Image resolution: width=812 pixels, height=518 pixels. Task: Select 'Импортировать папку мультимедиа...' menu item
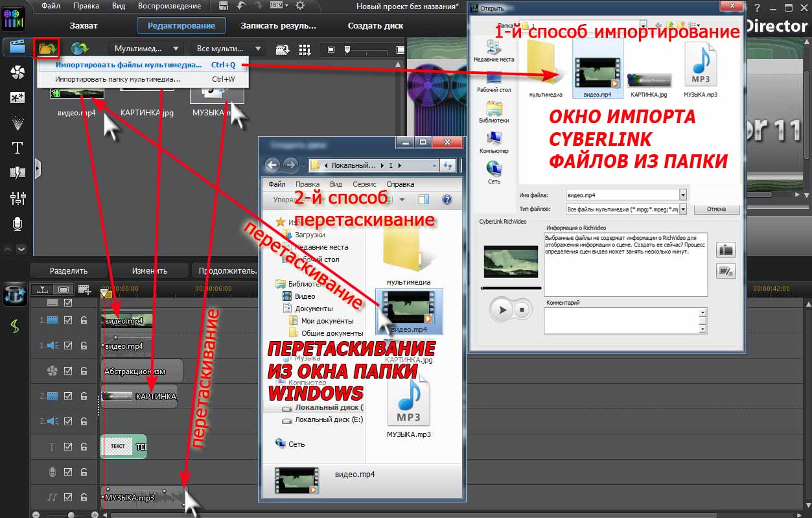118,79
